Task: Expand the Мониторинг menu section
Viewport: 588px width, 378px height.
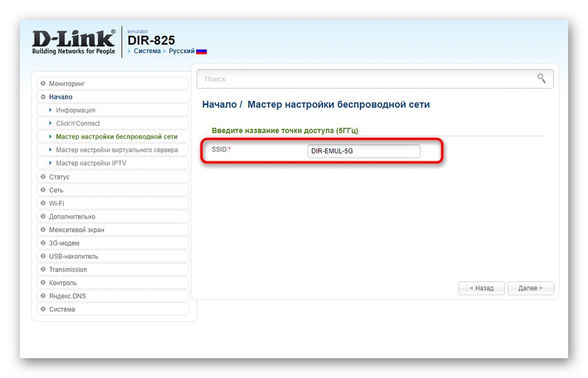Action: click(113, 84)
